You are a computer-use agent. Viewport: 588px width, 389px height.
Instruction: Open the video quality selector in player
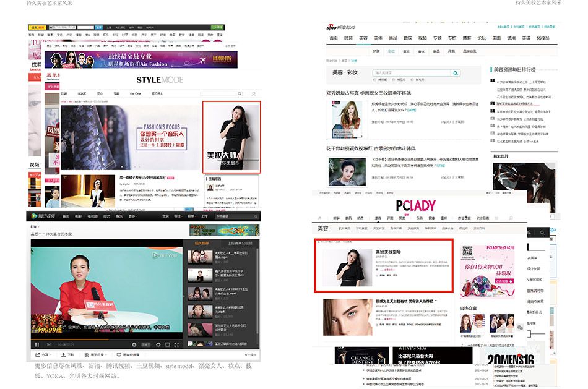tap(146, 344)
